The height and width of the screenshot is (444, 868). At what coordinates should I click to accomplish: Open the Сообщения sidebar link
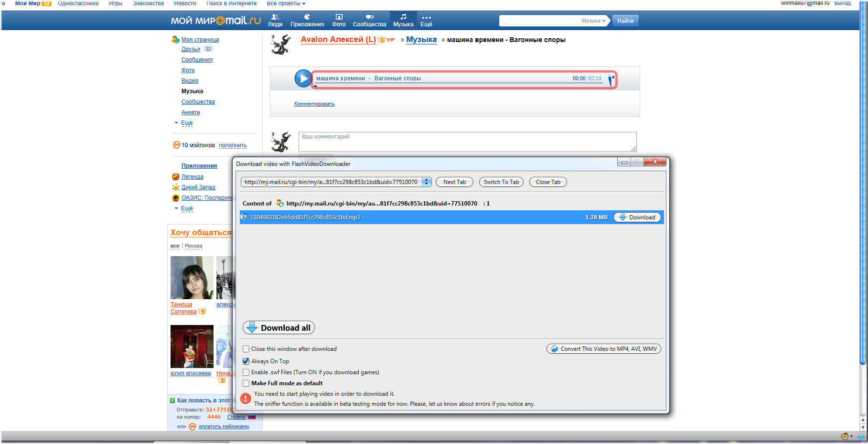(x=197, y=60)
